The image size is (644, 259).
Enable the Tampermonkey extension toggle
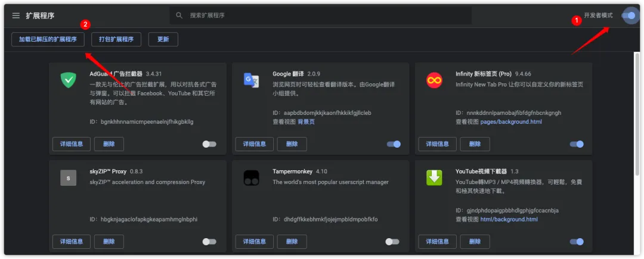(392, 242)
